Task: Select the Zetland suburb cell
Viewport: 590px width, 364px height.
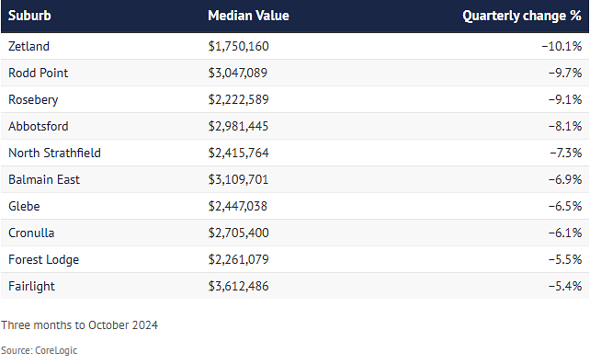Action: tap(28, 46)
